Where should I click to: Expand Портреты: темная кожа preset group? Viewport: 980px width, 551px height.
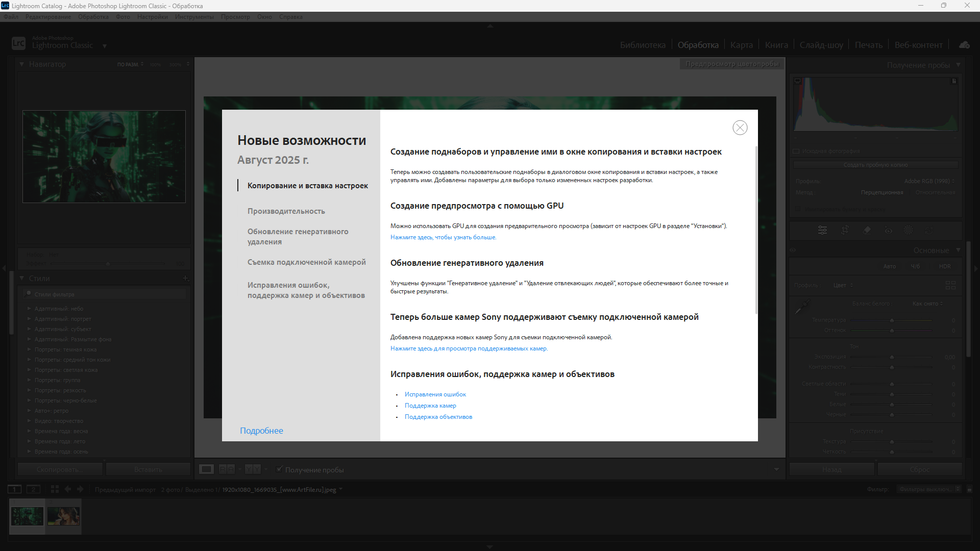[29, 349]
